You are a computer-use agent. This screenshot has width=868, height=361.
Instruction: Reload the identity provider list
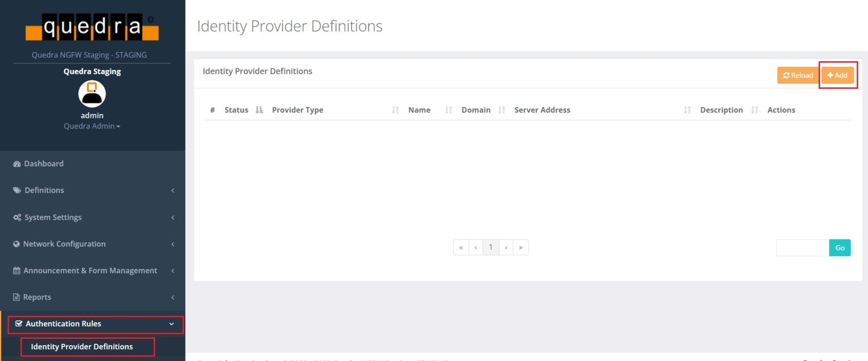797,75
